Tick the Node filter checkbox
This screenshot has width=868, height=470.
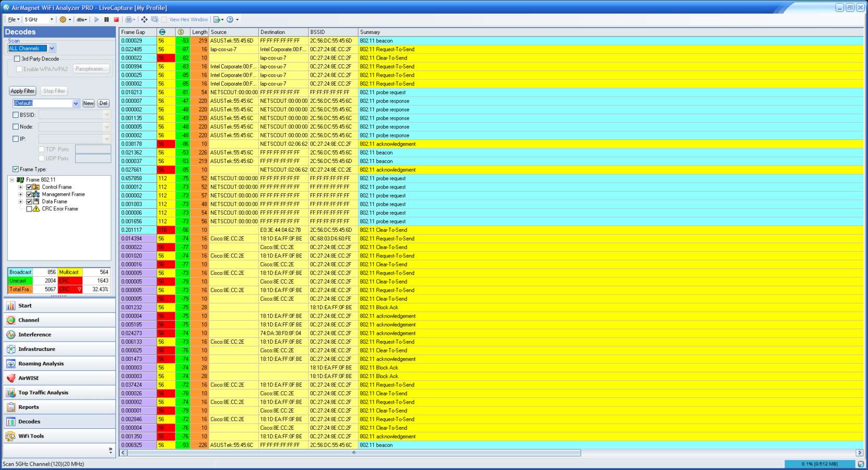16,126
